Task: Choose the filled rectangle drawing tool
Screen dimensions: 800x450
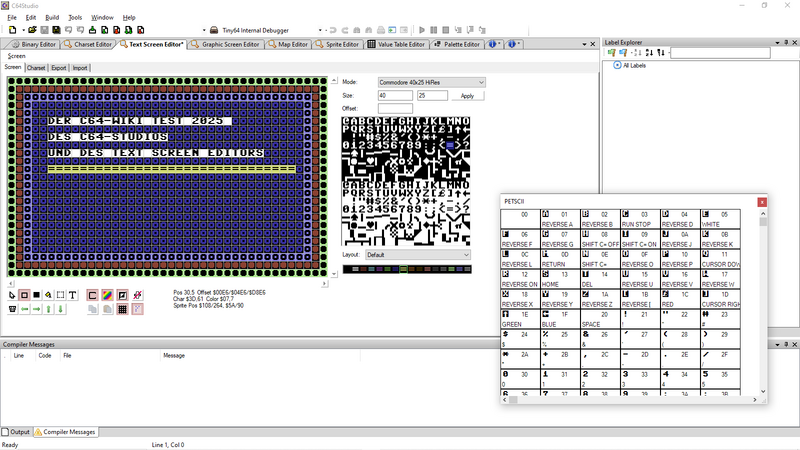Action: coord(36,295)
